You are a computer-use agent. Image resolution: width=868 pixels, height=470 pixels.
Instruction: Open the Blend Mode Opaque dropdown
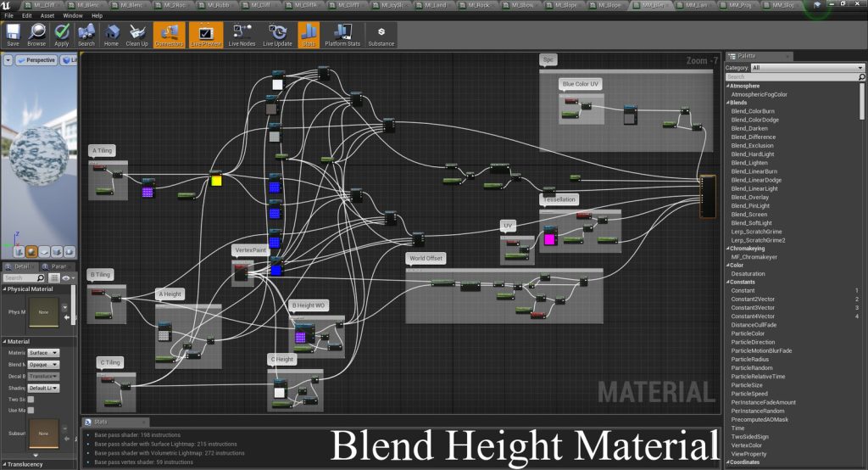coord(43,364)
